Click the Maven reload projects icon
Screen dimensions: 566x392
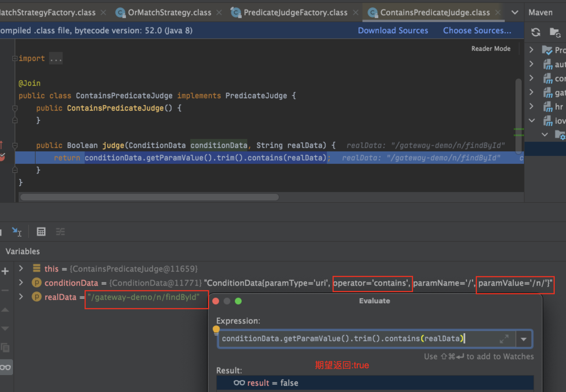[536, 32]
